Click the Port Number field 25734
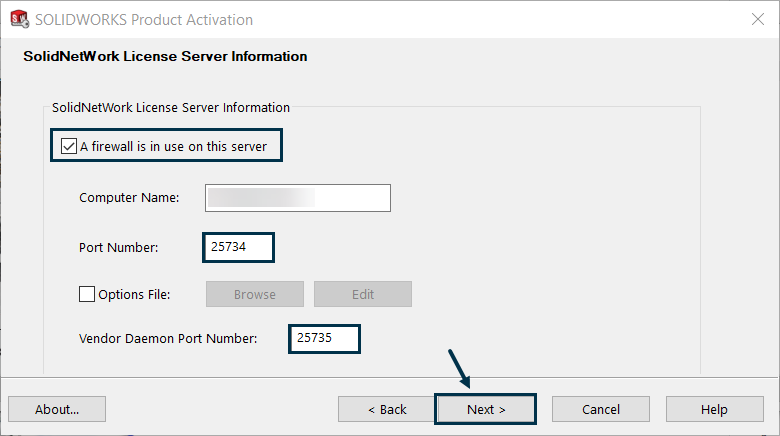Viewport: 780px width, 436px height. 239,247
